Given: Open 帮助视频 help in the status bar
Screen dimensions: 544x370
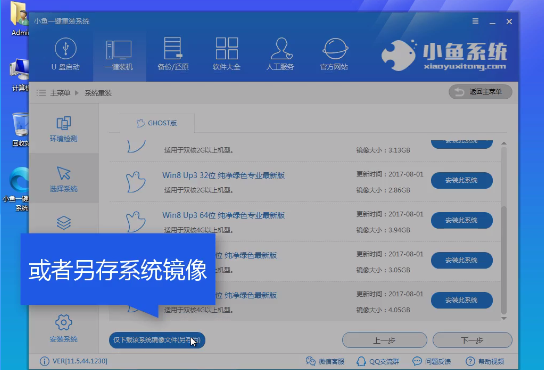Looking at the screenshot, I should click(x=485, y=361).
